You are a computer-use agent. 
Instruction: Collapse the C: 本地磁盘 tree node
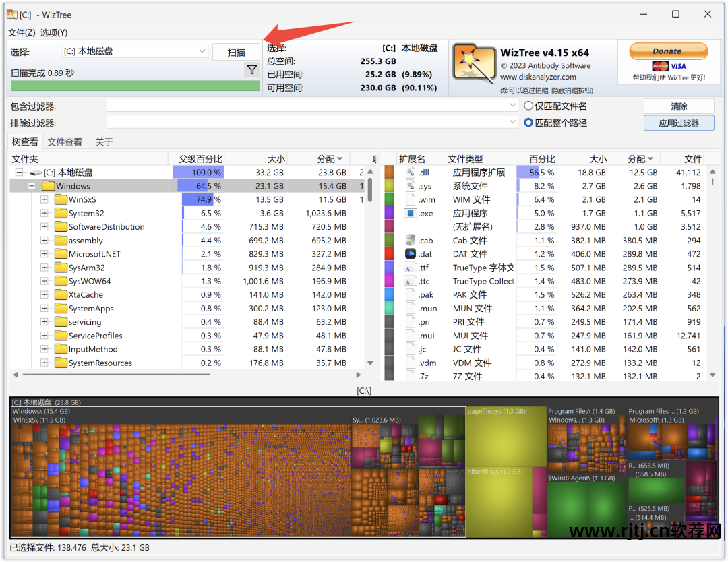[19, 173]
